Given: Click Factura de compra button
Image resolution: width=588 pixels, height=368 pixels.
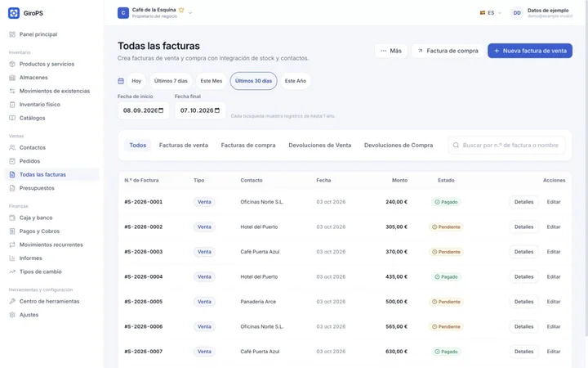Looking at the screenshot, I should 448,51.
